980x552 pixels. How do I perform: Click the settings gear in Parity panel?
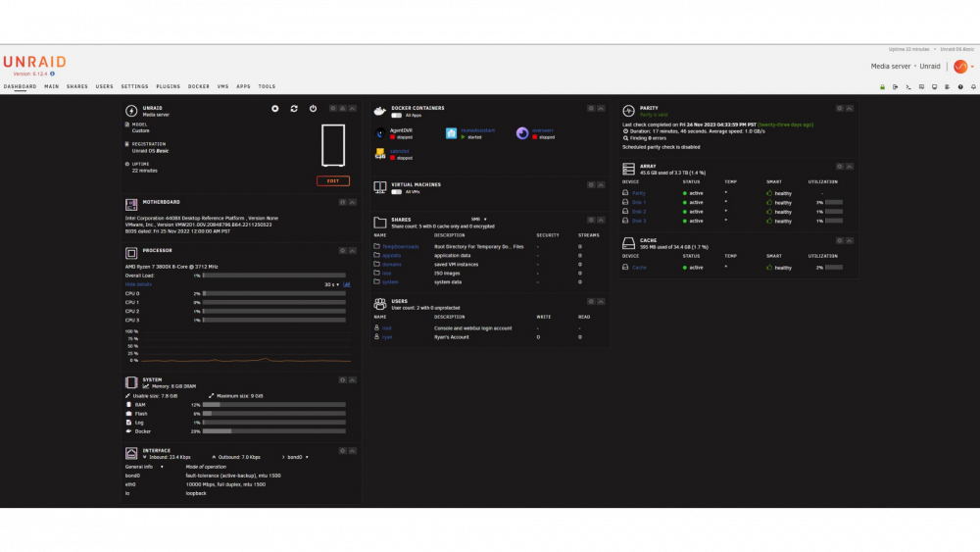pos(840,108)
